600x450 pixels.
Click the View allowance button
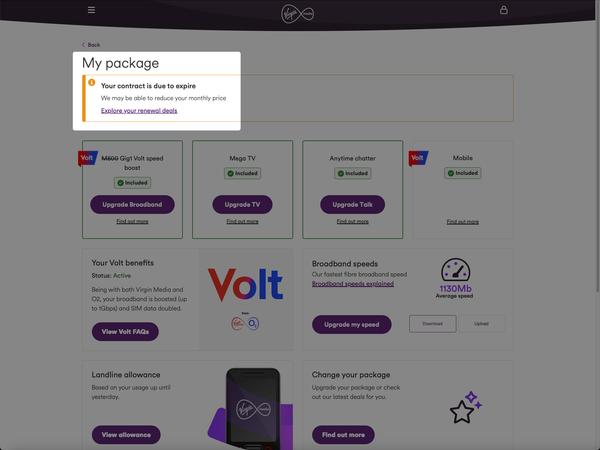coord(126,435)
